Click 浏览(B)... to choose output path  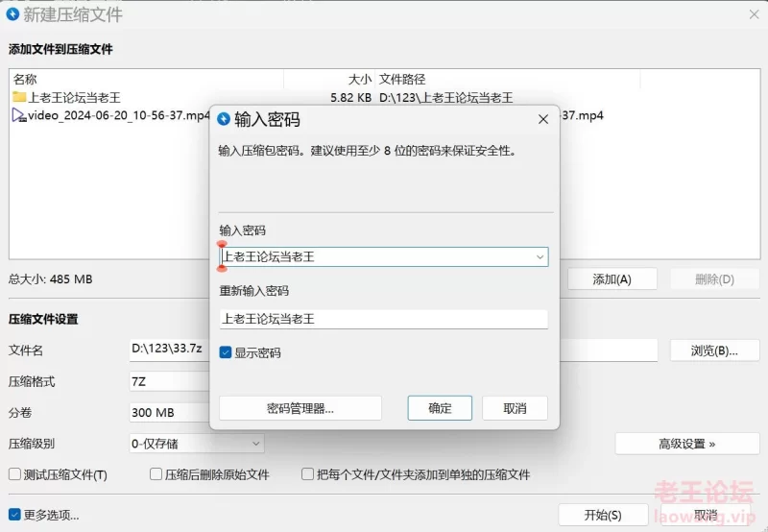pyautogui.click(x=714, y=351)
